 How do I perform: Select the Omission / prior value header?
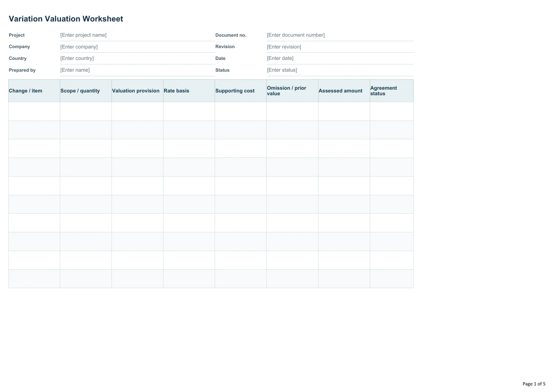click(x=292, y=91)
